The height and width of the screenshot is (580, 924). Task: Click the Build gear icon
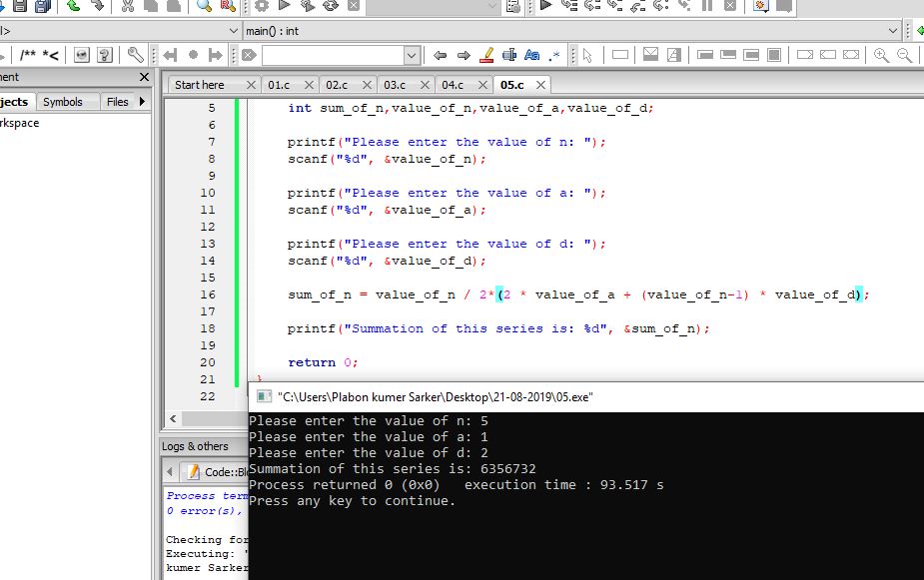(261, 6)
